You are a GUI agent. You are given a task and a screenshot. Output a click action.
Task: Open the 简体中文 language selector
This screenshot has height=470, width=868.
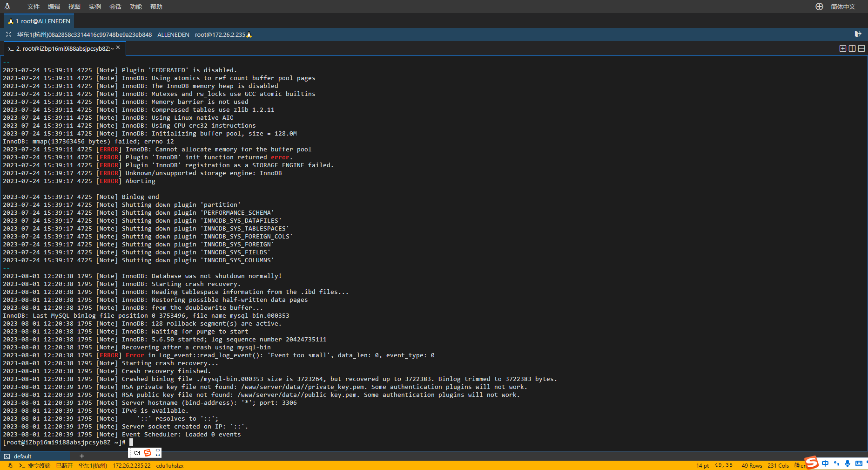click(x=843, y=7)
